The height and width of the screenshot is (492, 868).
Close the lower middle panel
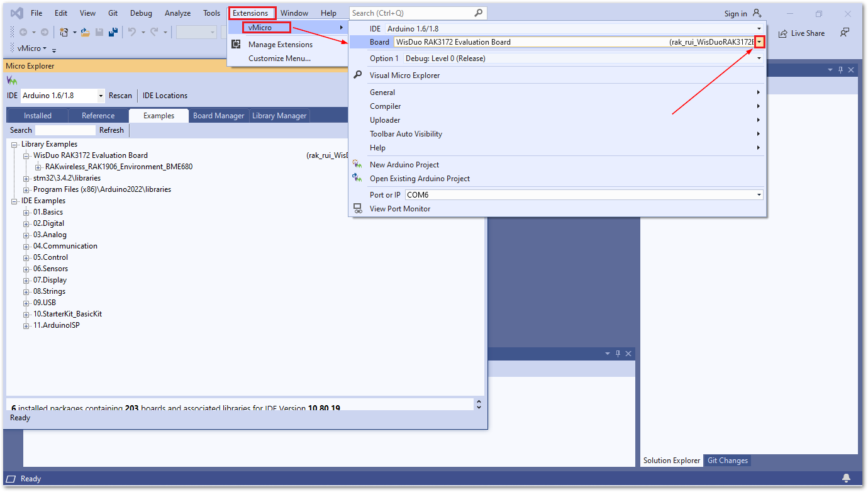pyautogui.click(x=628, y=354)
